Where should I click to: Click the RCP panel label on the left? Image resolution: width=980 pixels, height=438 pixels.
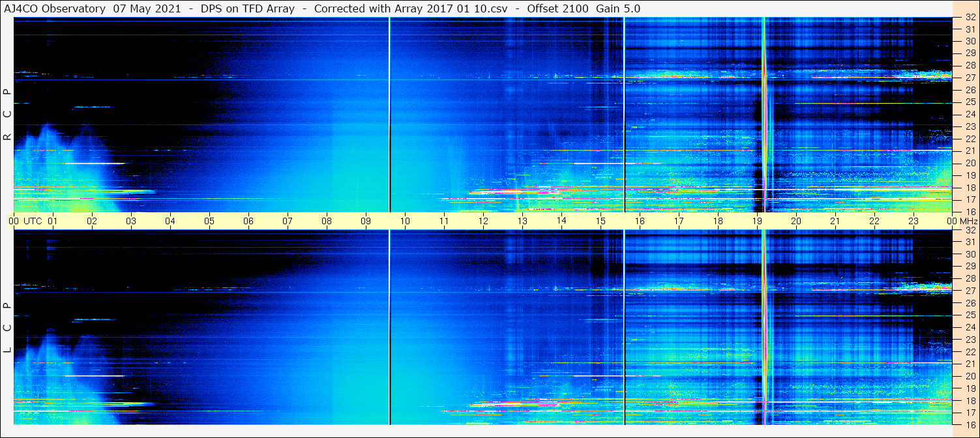coord(7,115)
